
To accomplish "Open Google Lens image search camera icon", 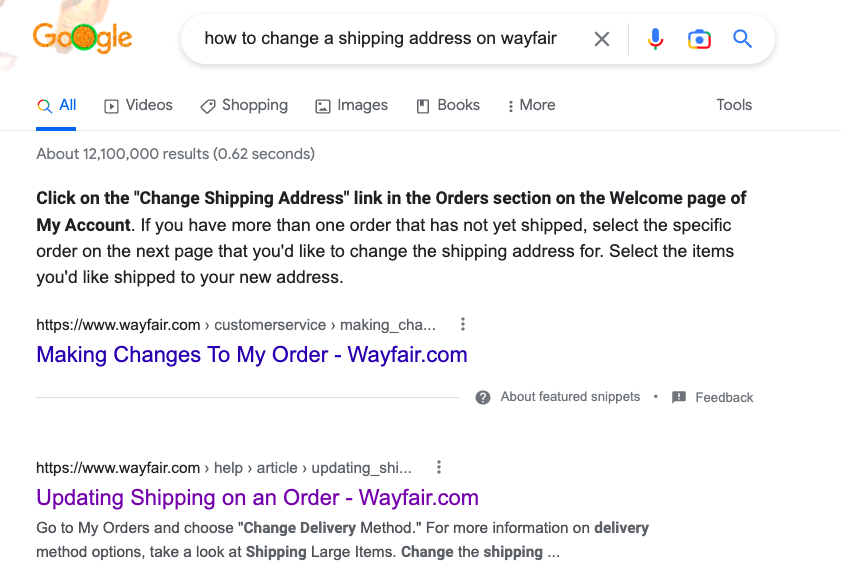I will click(699, 39).
